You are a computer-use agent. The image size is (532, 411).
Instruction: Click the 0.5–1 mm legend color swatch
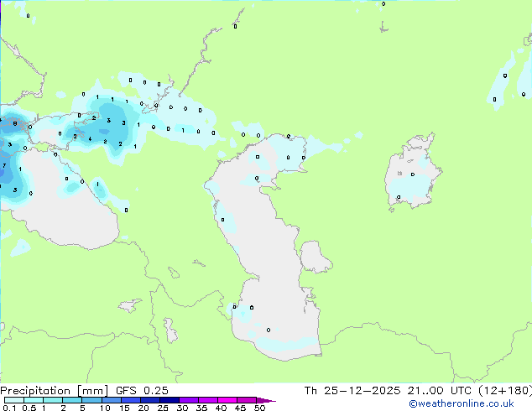(34, 400)
